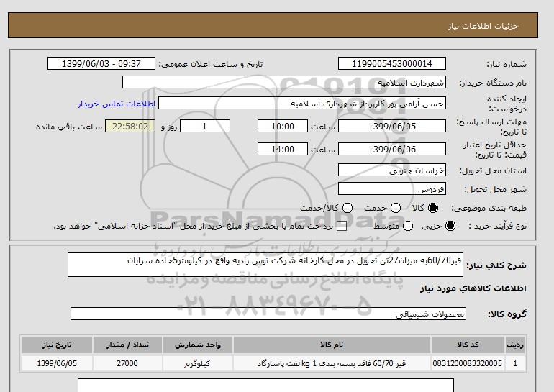Click the ردیف column header
The image size is (554, 392).
pyautogui.click(x=515, y=345)
